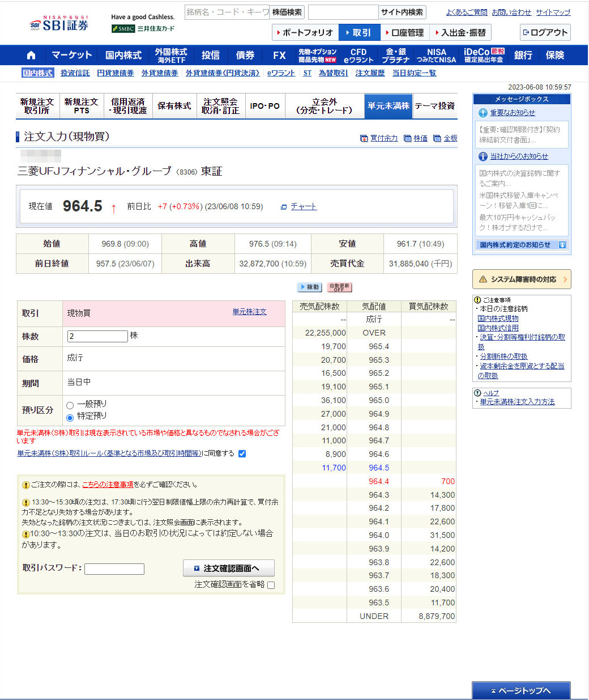This screenshot has width=589, height=700.
Task: Toggle the 自動更新 OFF button
Action: [x=339, y=287]
